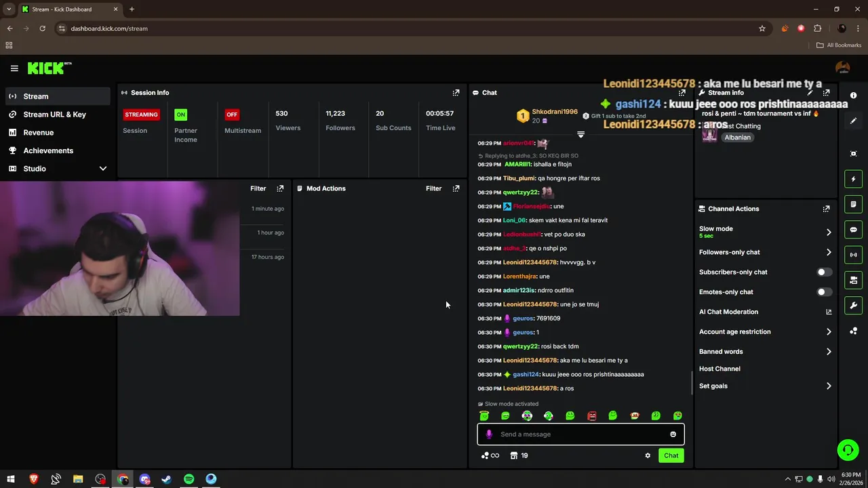Screen dimensions: 868x488
Task: Reload the page
Action: pos(42,28)
